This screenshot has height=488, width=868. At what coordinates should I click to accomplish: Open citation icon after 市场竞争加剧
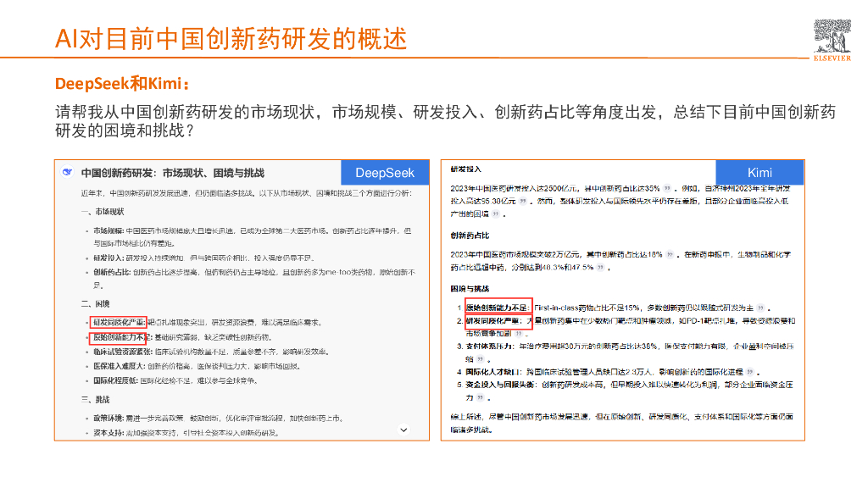[x=519, y=334]
